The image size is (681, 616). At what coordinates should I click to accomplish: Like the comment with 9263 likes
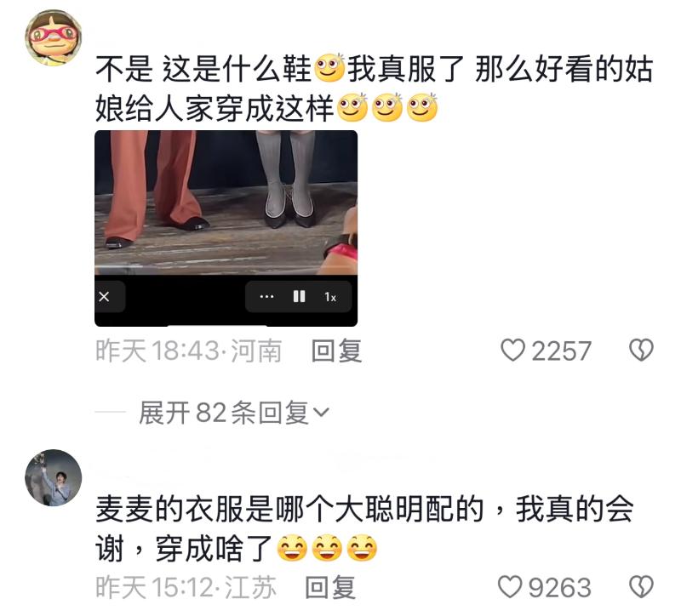tap(509, 587)
